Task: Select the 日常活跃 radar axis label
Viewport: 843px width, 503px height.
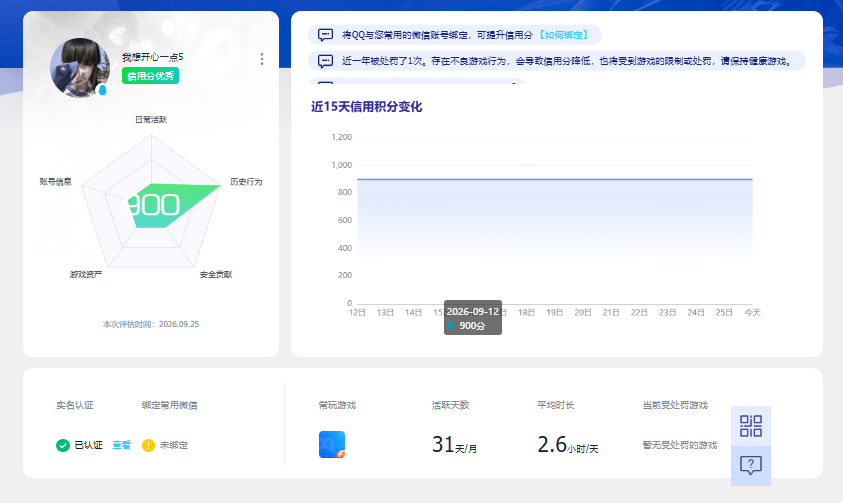Action: tap(151, 119)
